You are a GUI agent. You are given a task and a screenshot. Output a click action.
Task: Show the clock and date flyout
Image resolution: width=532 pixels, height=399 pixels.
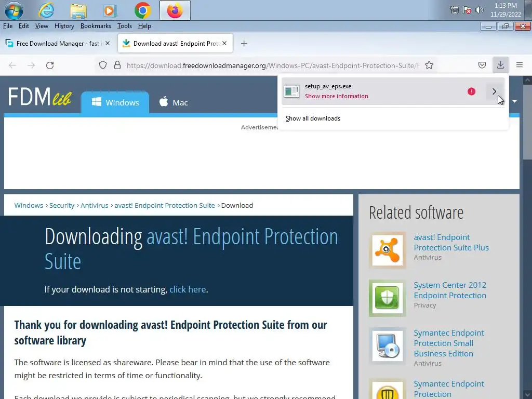506,10
